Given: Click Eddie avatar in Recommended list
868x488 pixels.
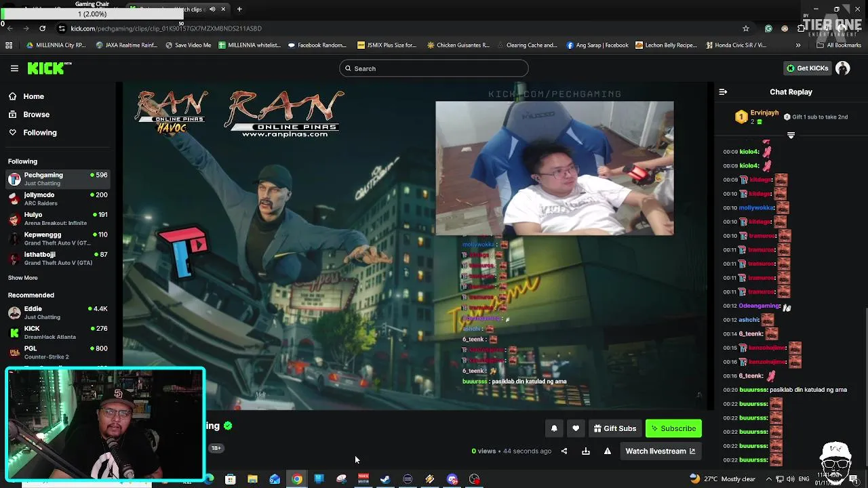Looking at the screenshot, I should click(x=14, y=312).
